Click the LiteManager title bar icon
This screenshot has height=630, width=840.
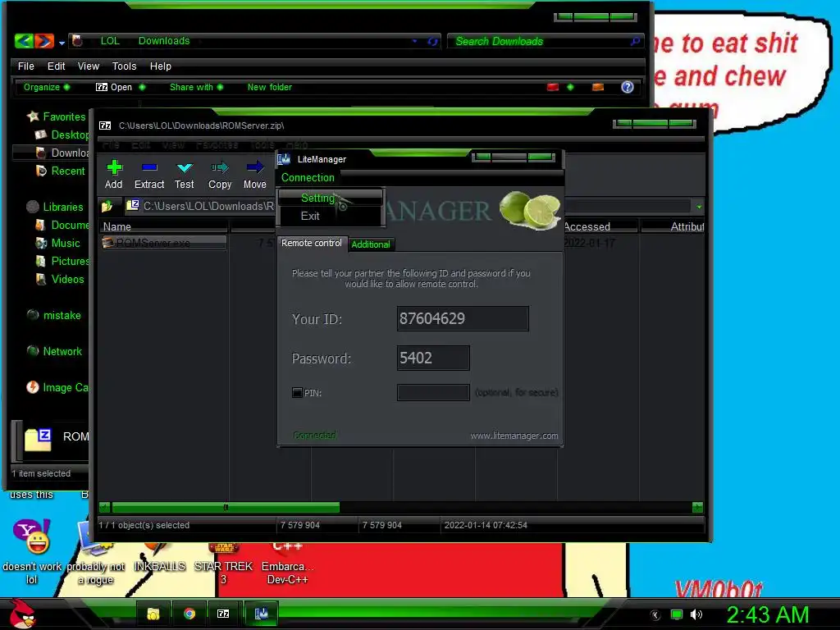coord(284,159)
